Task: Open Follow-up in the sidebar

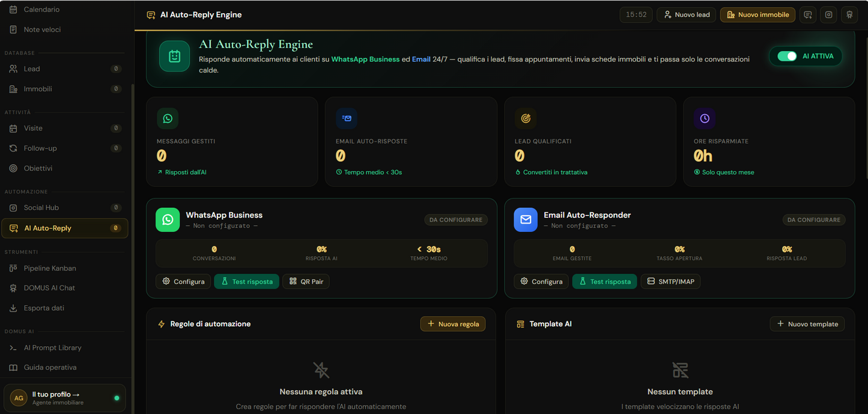Action: coord(64,148)
